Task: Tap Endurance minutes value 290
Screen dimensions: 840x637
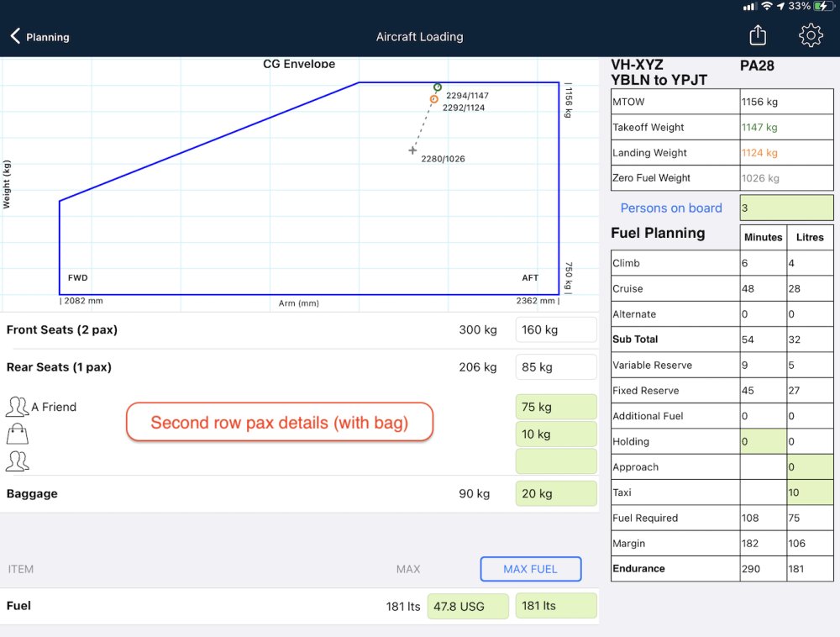Action: coord(751,569)
